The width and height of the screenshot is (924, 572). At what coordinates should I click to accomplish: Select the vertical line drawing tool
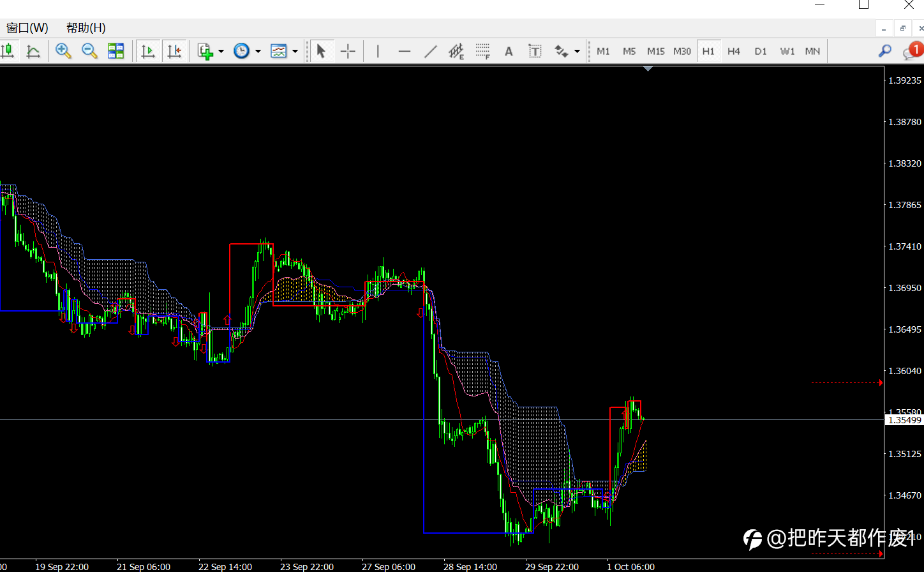378,51
